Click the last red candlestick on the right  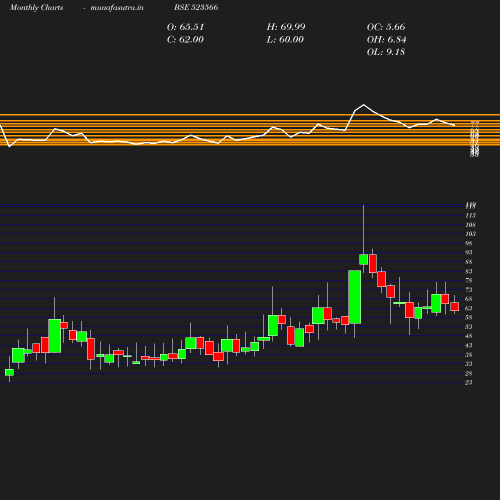(x=455, y=307)
